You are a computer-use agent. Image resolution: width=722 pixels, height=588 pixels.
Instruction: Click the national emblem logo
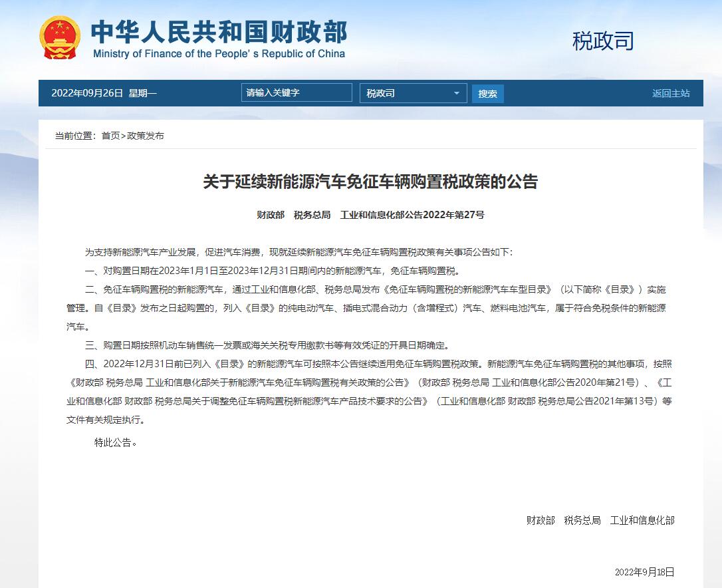[x=59, y=39]
